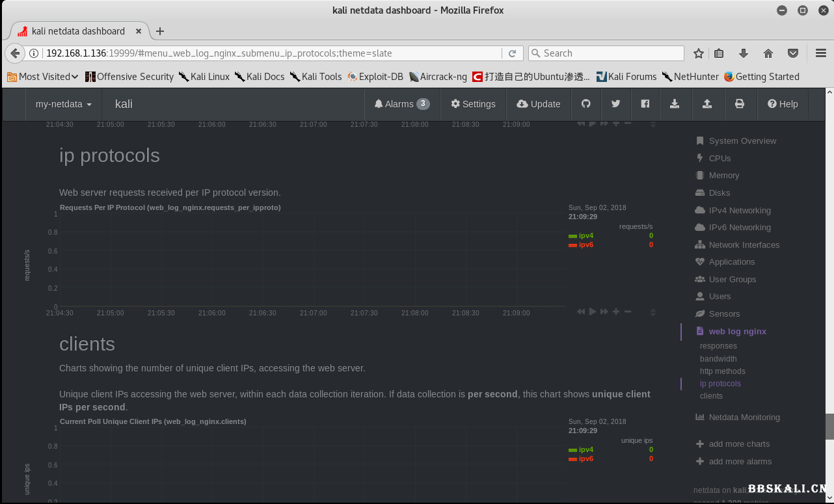Select CPUs in sidebar menu
The height and width of the screenshot is (504, 834).
coord(720,158)
